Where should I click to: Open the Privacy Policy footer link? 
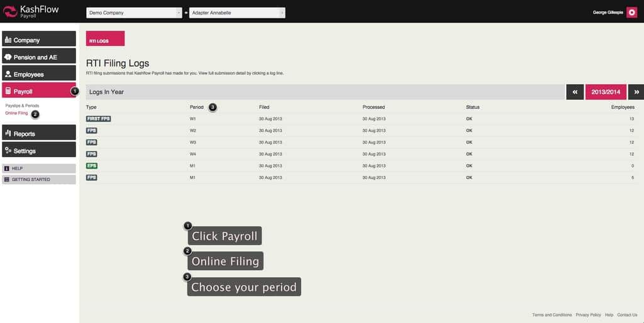coord(588,315)
